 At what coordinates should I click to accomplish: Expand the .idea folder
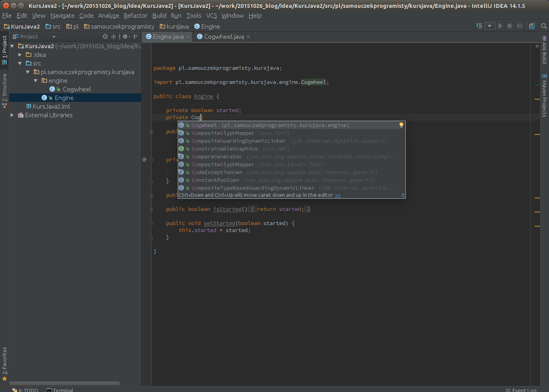(20, 55)
